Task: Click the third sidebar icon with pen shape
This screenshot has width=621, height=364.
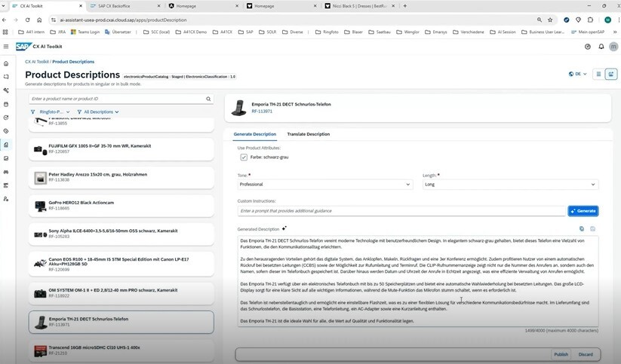Action: [6, 90]
